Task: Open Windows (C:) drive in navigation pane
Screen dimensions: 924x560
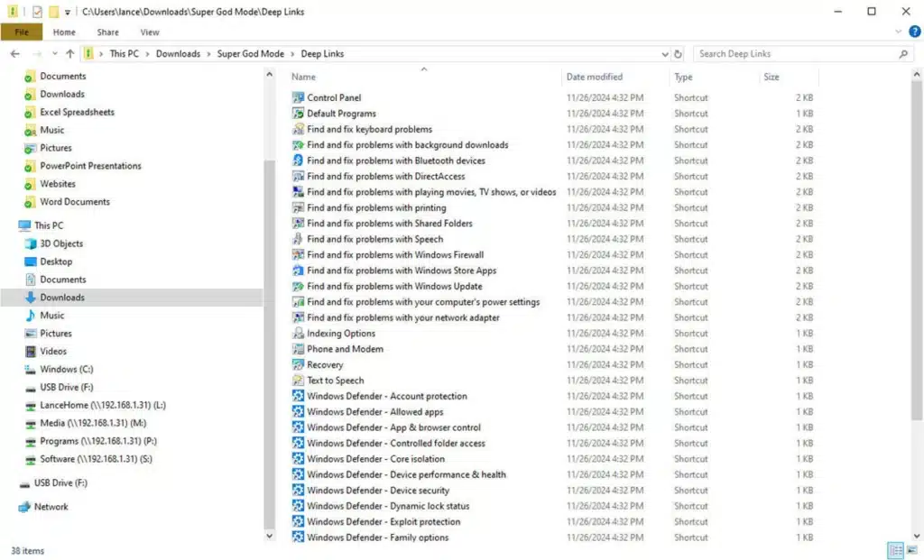Action: (x=67, y=369)
